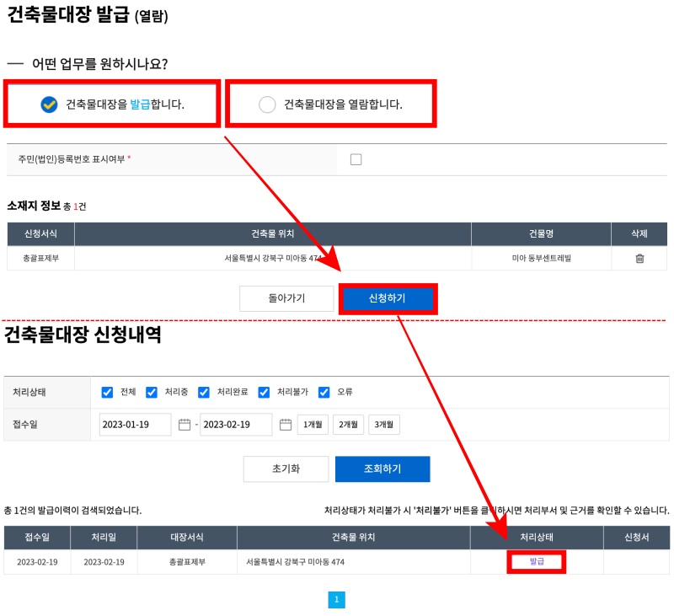Click the blue 신청하기 button
The image size is (674, 616).
point(388,298)
